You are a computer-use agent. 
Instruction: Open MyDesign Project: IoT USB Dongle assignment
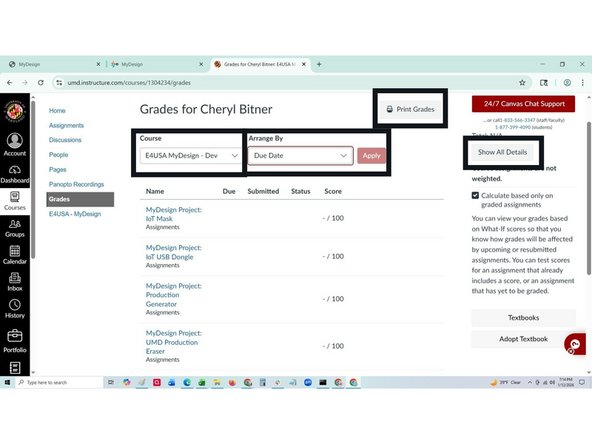(x=174, y=252)
